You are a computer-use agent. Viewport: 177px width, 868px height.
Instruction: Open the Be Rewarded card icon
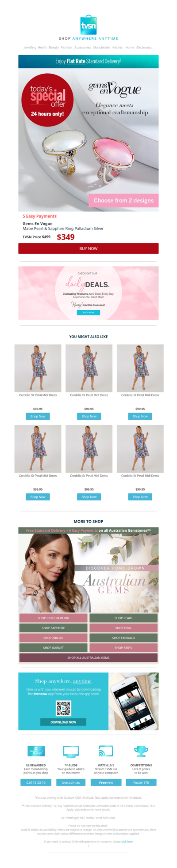pyautogui.click(x=36, y=751)
